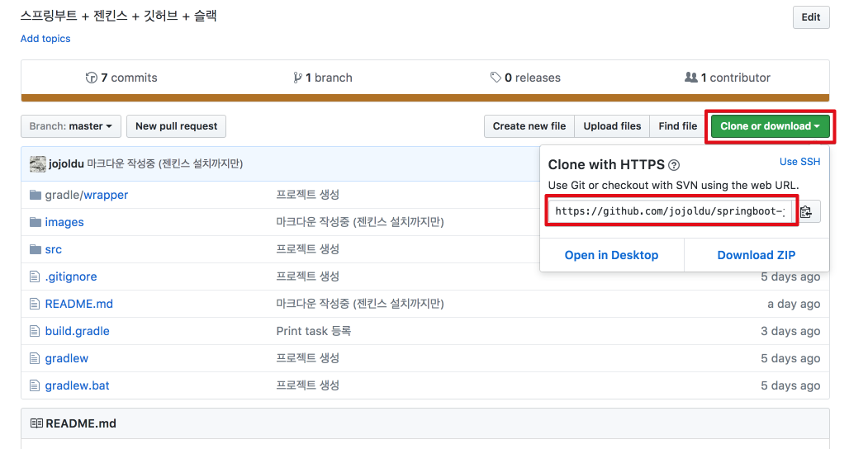Open the 0 releases link
The image size is (868, 449).
coord(526,78)
